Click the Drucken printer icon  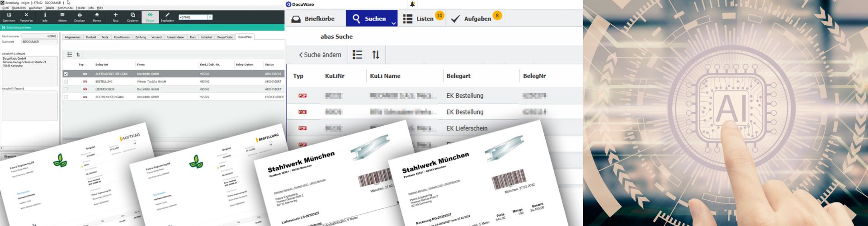[x=80, y=15]
